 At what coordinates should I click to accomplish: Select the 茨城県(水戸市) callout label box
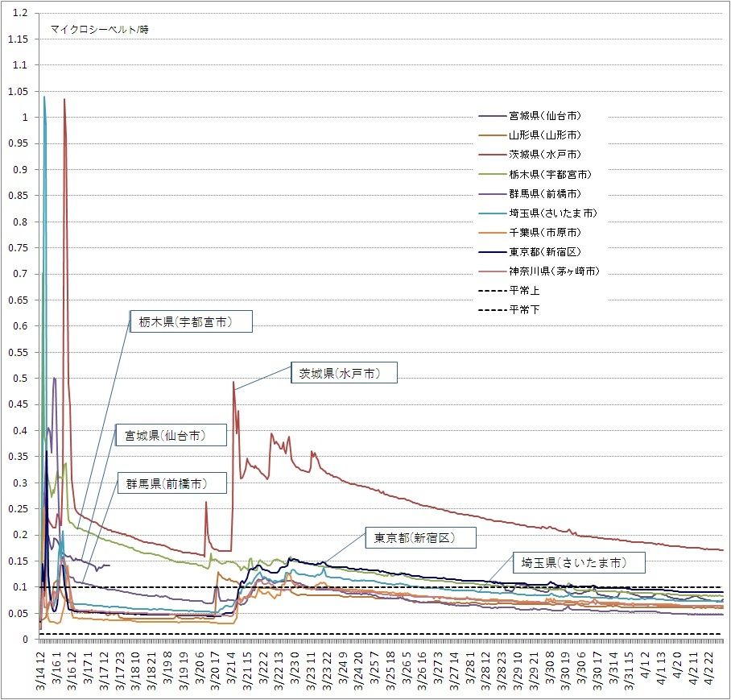[344, 374]
